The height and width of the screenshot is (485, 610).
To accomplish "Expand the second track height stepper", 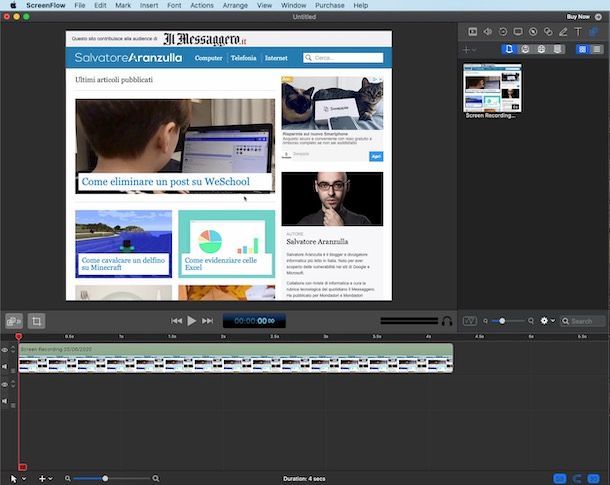I will (x=13, y=384).
